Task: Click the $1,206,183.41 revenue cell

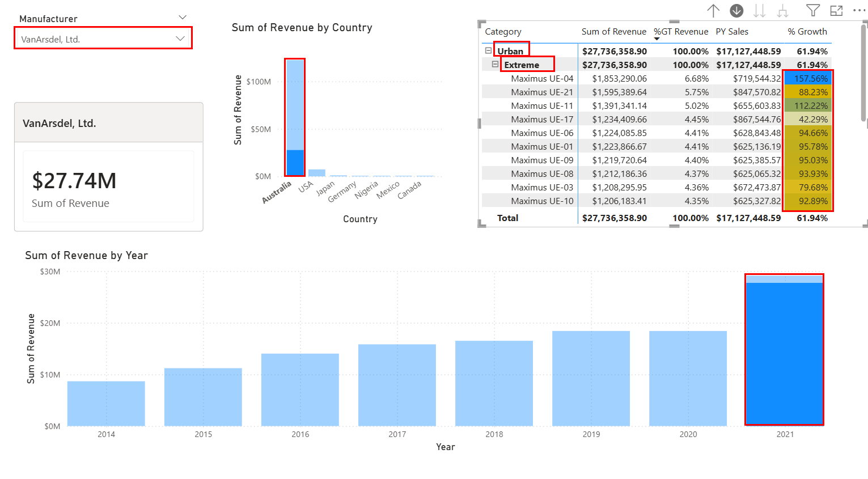Action: pyautogui.click(x=619, y=201)
